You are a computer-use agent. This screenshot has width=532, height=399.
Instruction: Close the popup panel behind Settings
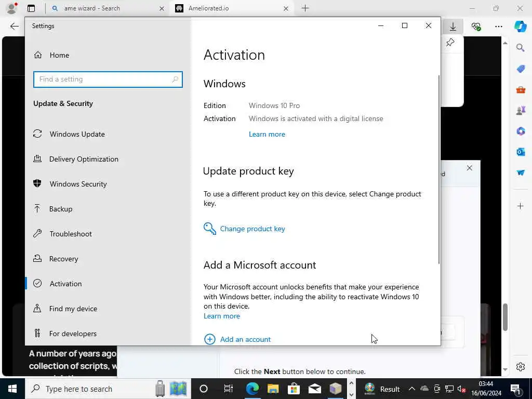(469, 168)
